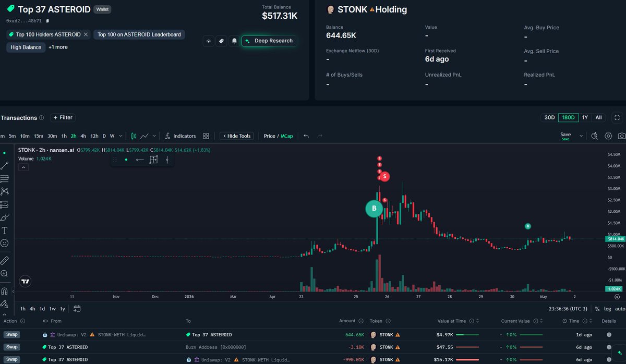The image size is (626, 364).
Task: Select the 1Y range
Action: click(x=585, y=118)
